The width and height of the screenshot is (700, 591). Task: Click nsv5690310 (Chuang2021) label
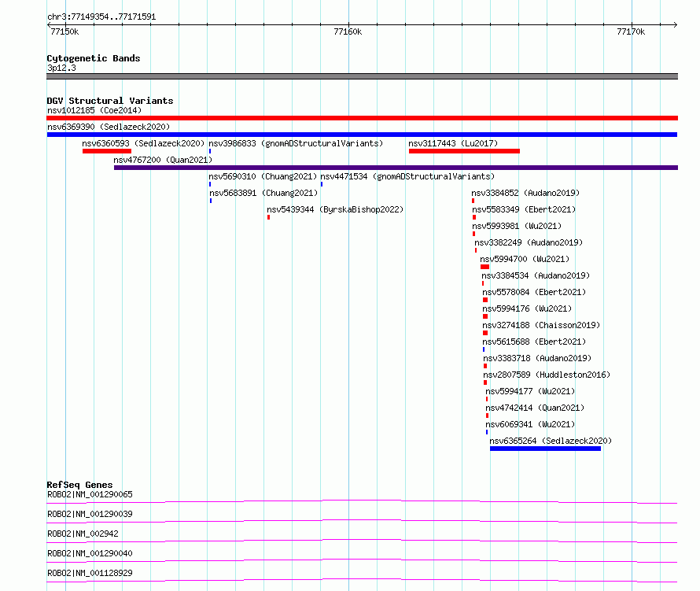[263, 176]
